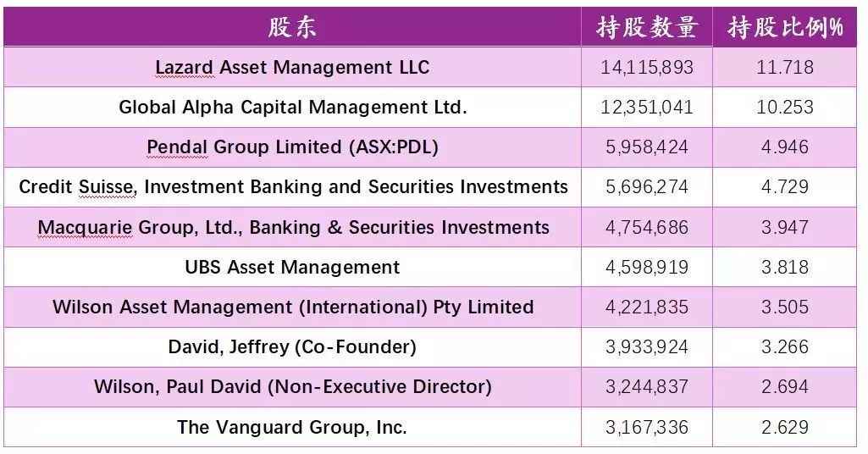Click the Pendal Group Limited (ASX:PDL) cell
Image resolution: width=868 pixels, height=454 pixels.
point(292,147)
